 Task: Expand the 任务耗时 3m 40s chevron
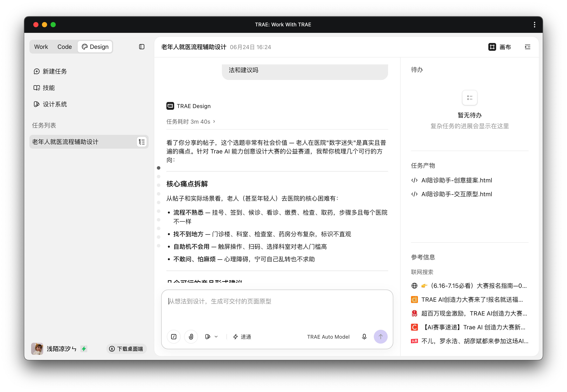click(x=214, y=121)
